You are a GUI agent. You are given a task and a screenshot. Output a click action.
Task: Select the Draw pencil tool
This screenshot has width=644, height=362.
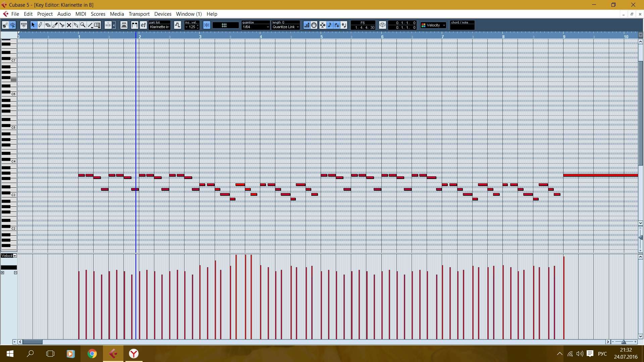tap(40, 25)
